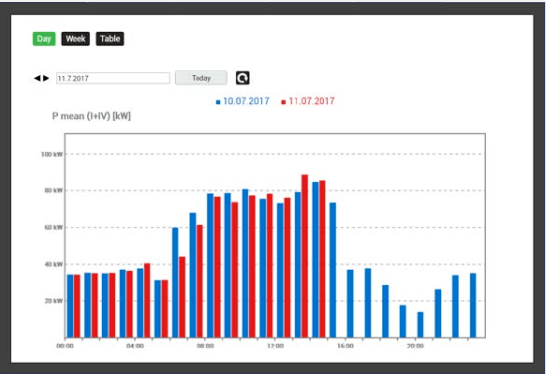Switch to the Week view tab
546x374 pixels.
76,39
